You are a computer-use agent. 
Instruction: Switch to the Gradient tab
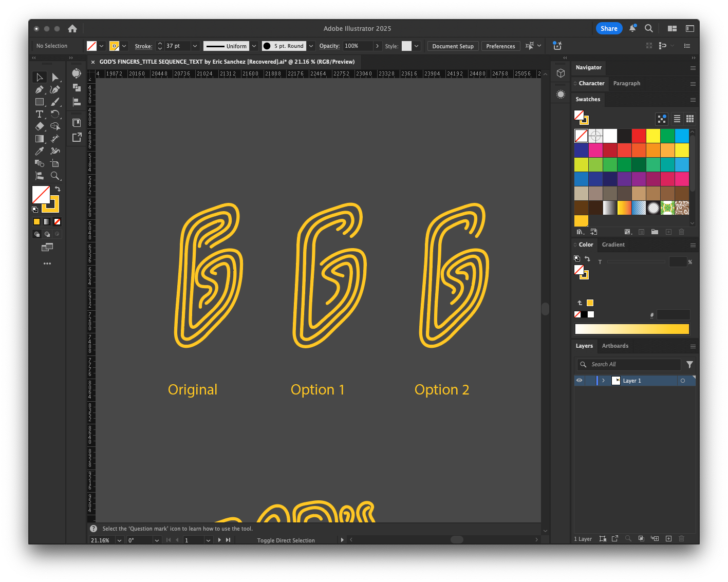(613, 245)
